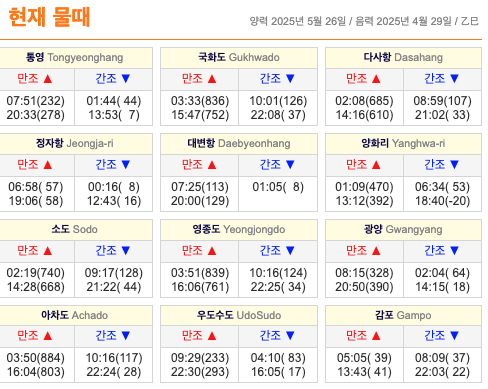Open the 소도 Sodo station header

pyautogui.click(x=76, y=230)
